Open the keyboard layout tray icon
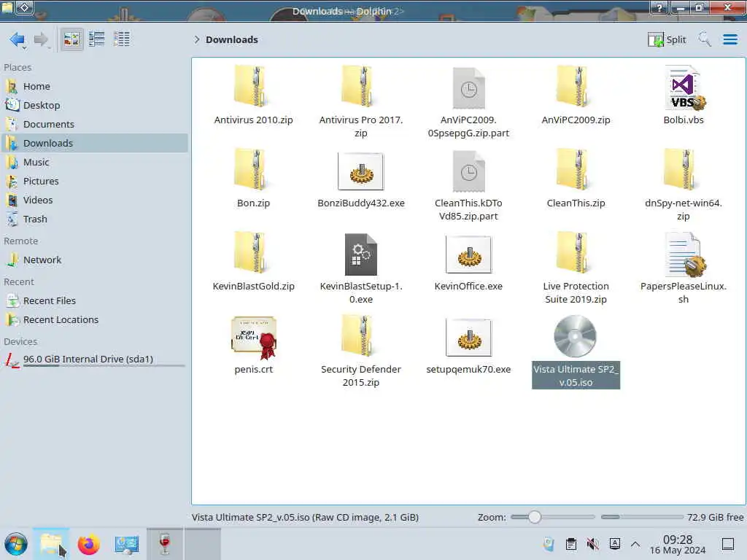747x560 pixels. click(x=614, y=544)
